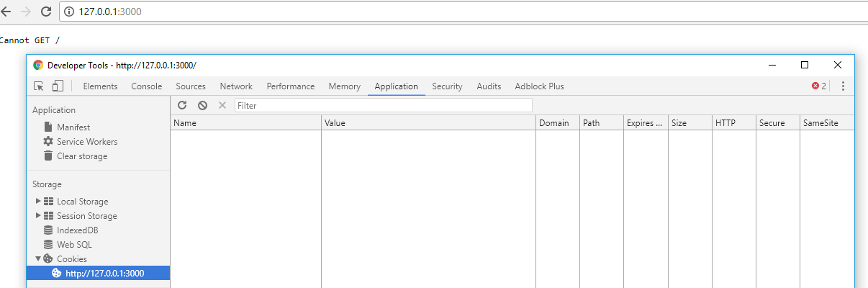Click the Storage section heading in sidebar
868x288 pixels.
click(47, 184)
